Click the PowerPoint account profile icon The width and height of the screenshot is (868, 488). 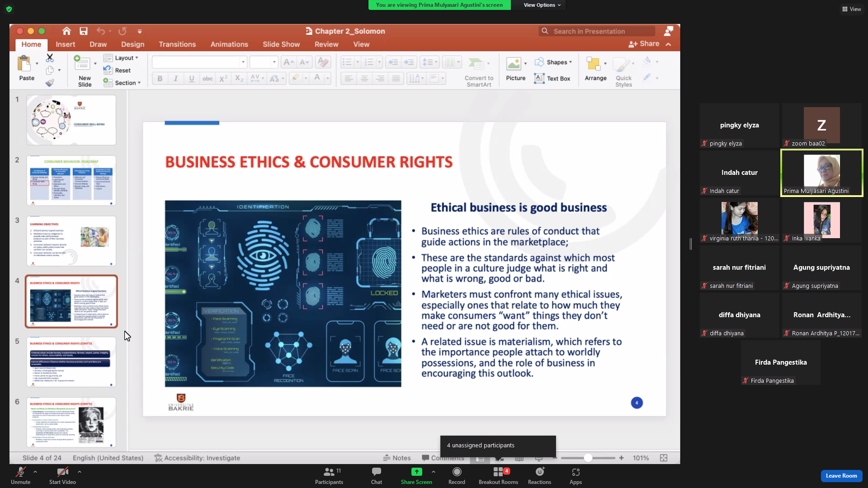[669, 31]
